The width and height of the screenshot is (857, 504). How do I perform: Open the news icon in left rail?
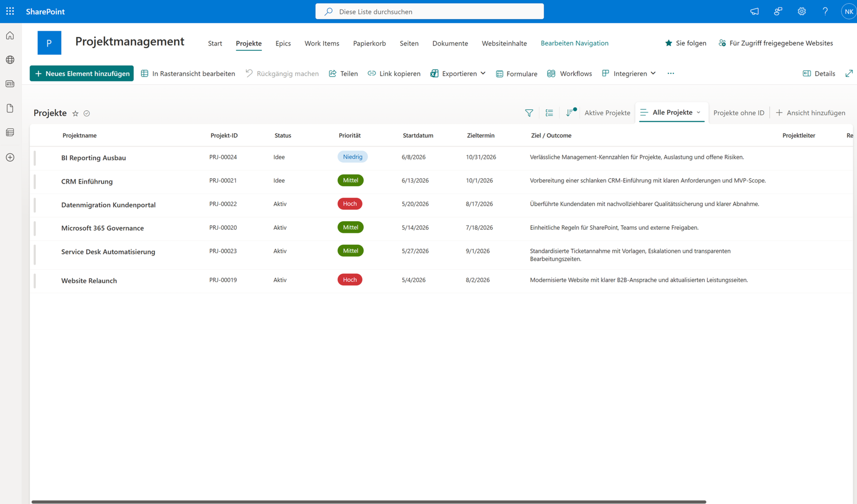(x=10, y=84)
